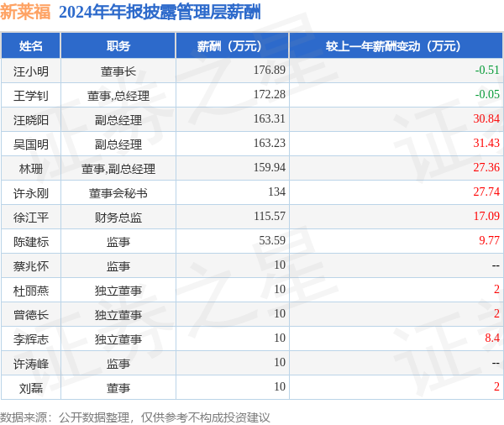Screen dimensions: 504x425
Task: Select the name 杜丽燕
Action: tap(31, 291)
